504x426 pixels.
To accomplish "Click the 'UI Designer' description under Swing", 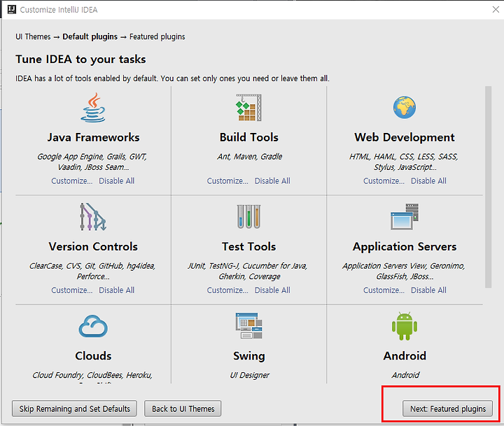I will [x=249, y=375].
